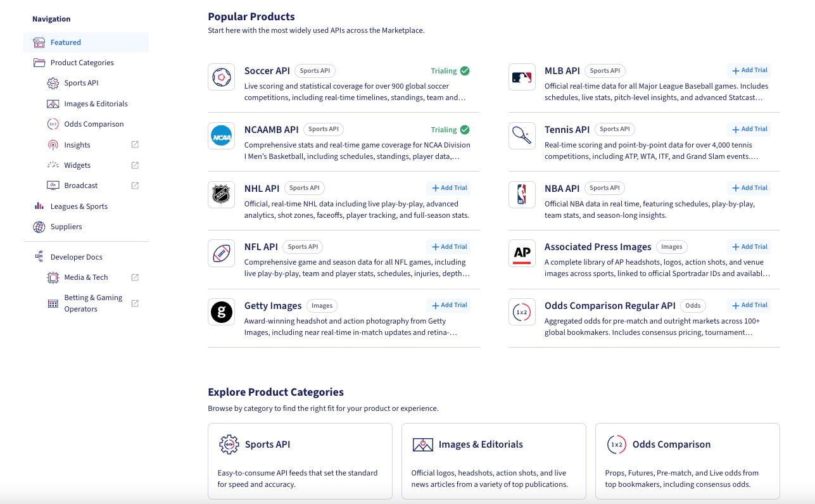Add Trial for MLB API
Screen dimensions: 815x504
[749, 71]
